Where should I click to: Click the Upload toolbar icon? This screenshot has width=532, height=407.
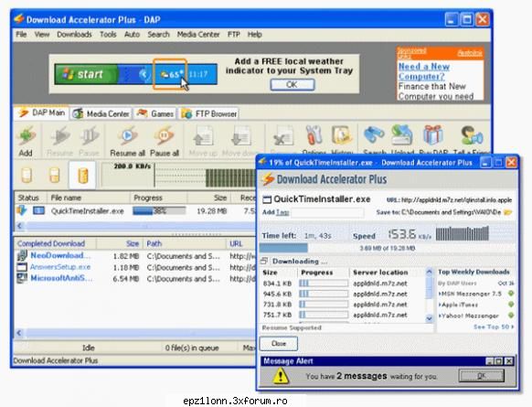point(402,135)
